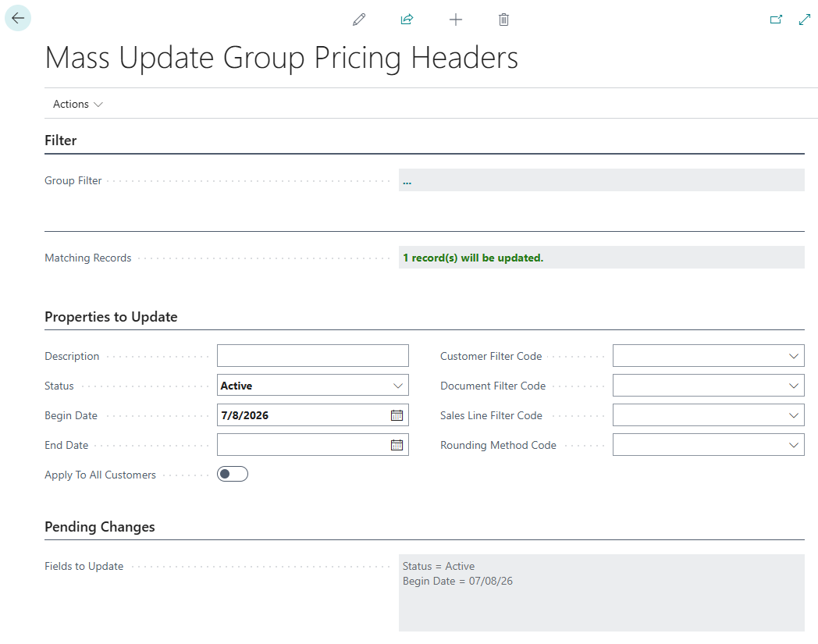Collapse Properties to Update section heading
This screenshot has height=644, width=818.
coord(111,317)
